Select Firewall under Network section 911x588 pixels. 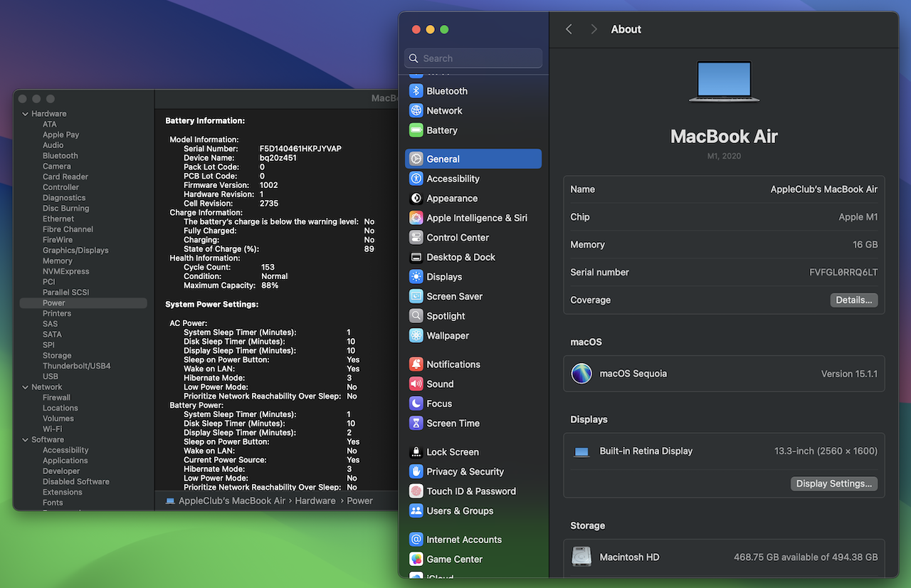[x=56, y=398]
